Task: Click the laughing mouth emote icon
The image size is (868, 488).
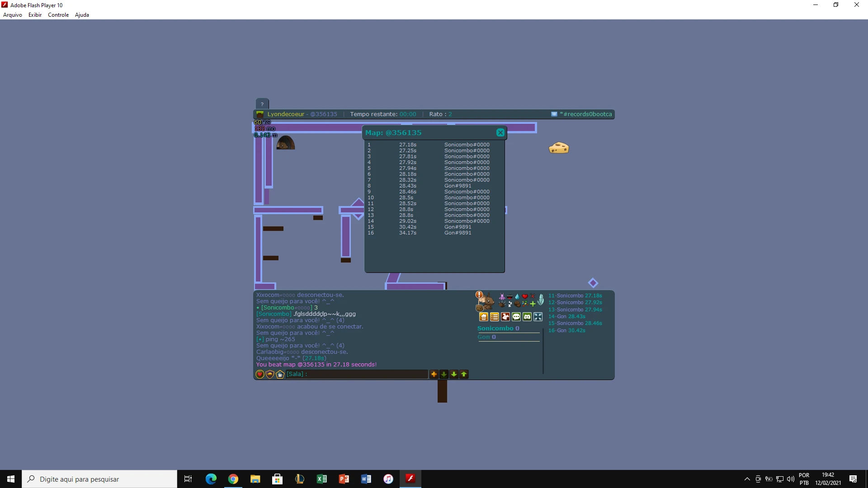Action: (509, 297)
